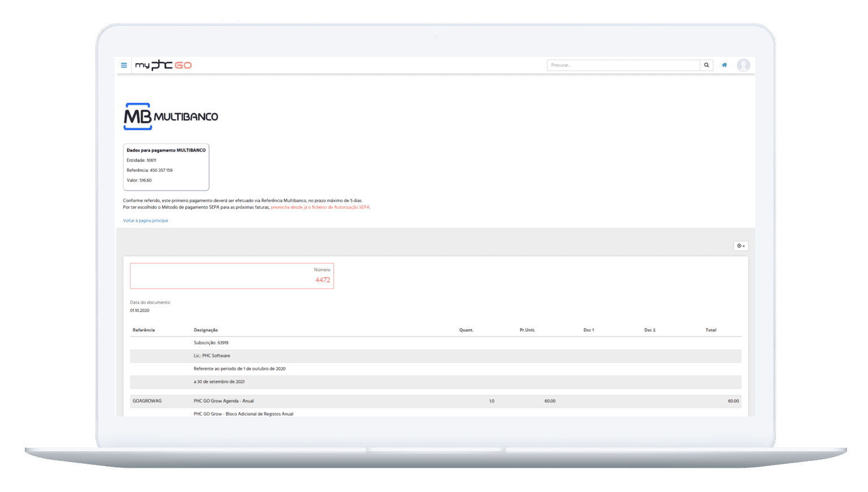Viewport: 868px width, 492px height.
Task: Open the gear settings dropdown
Action: pos(741,246)
